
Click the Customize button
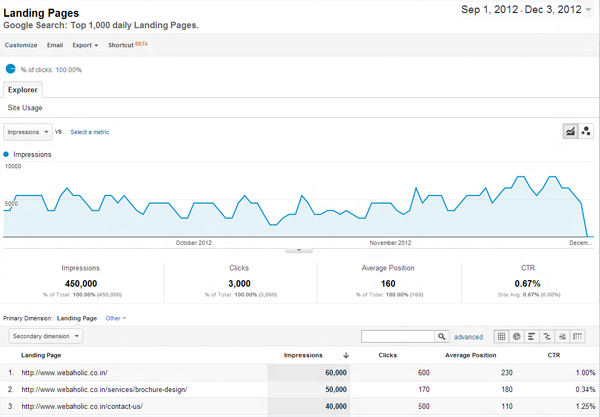[x=21, y=45]
